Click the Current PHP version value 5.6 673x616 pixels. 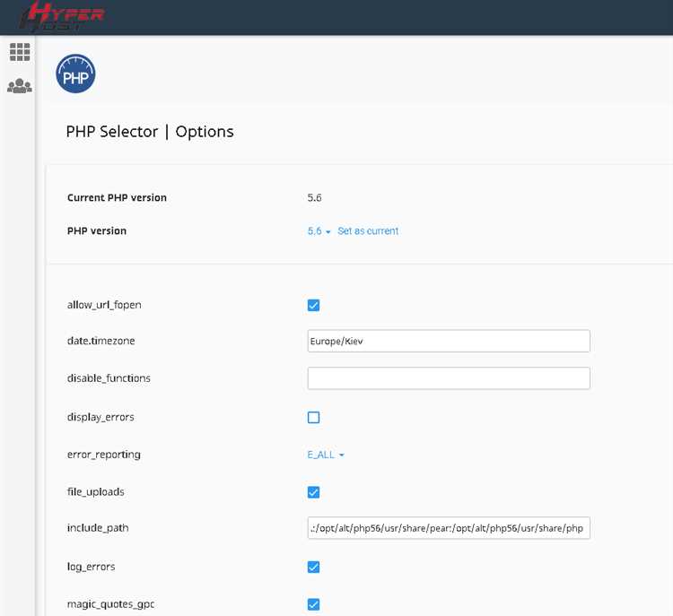pos(315,198)
